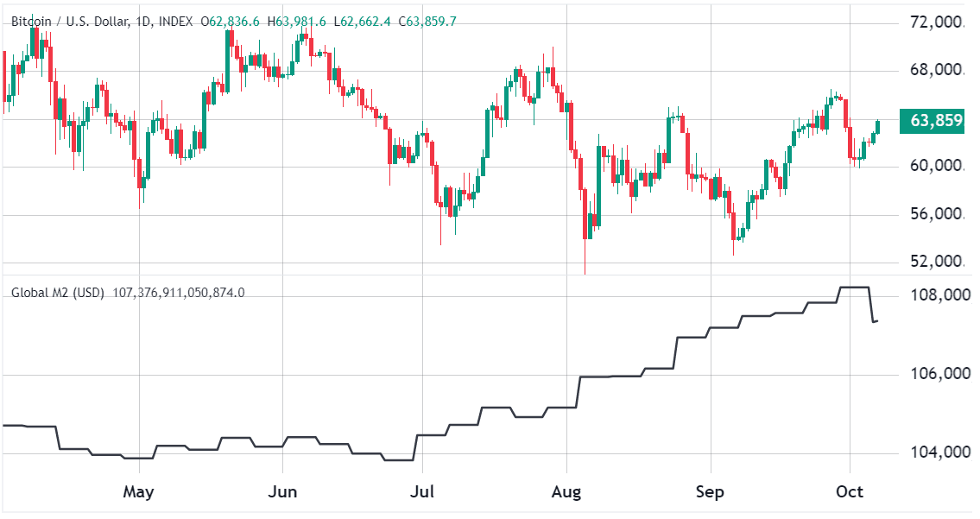Click the 56,000 price axis label

[937, 214]
